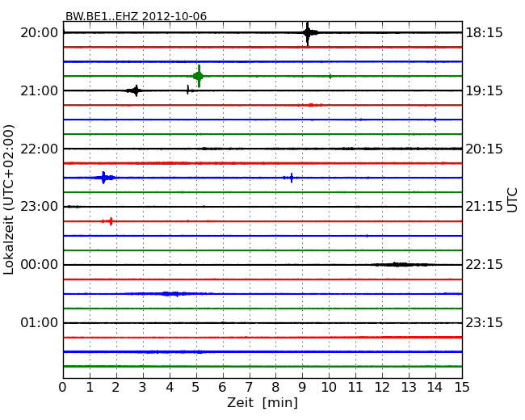Select the 21:15 UTC label
The height and width of the screenshot is (420, 525).
point(484,206)
